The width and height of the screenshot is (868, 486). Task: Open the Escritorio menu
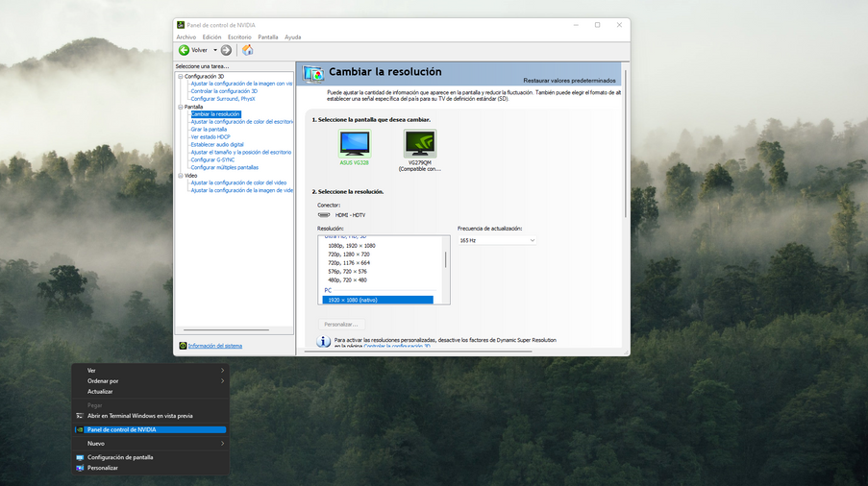pos(239,37)
